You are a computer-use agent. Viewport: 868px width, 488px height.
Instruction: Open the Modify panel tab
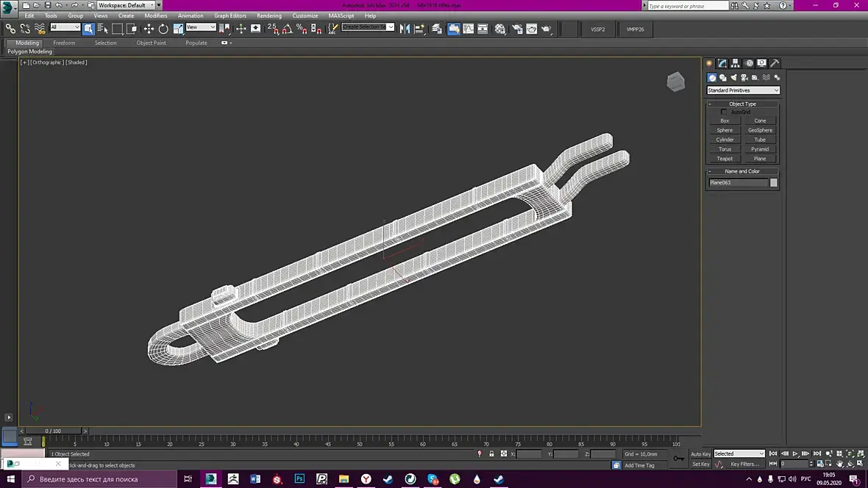click(x=722, y=63)
